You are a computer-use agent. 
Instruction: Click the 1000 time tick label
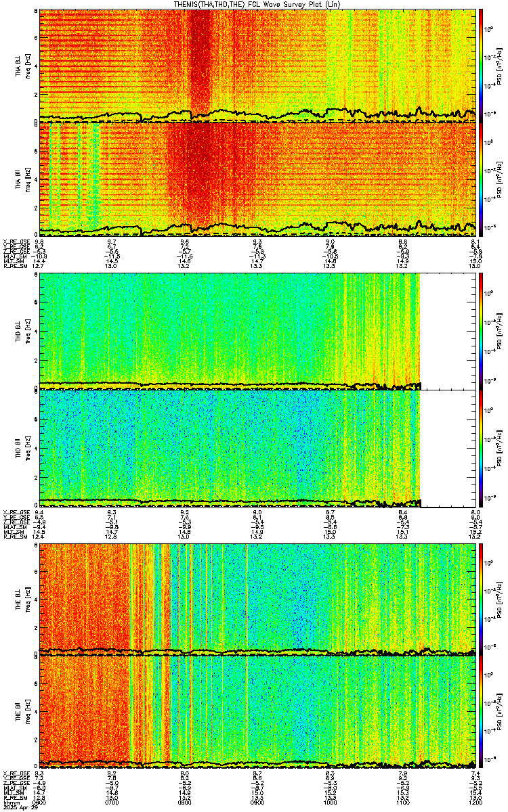coord(331,802)
